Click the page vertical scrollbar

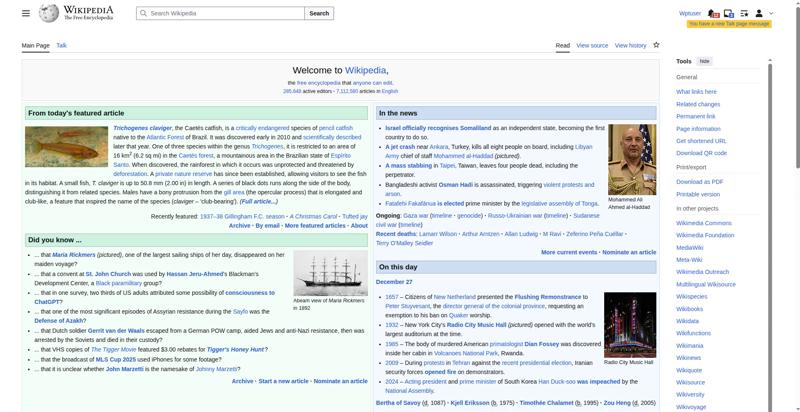coord(795,200)
